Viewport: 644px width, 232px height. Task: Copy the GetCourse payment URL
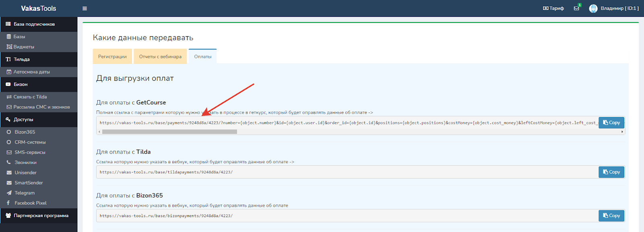tap(611, 123)
